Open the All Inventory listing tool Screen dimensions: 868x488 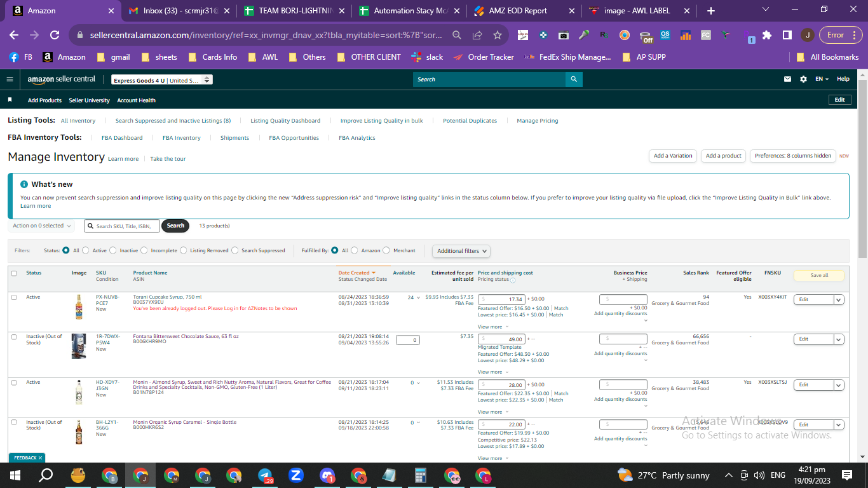pos(78,121)
